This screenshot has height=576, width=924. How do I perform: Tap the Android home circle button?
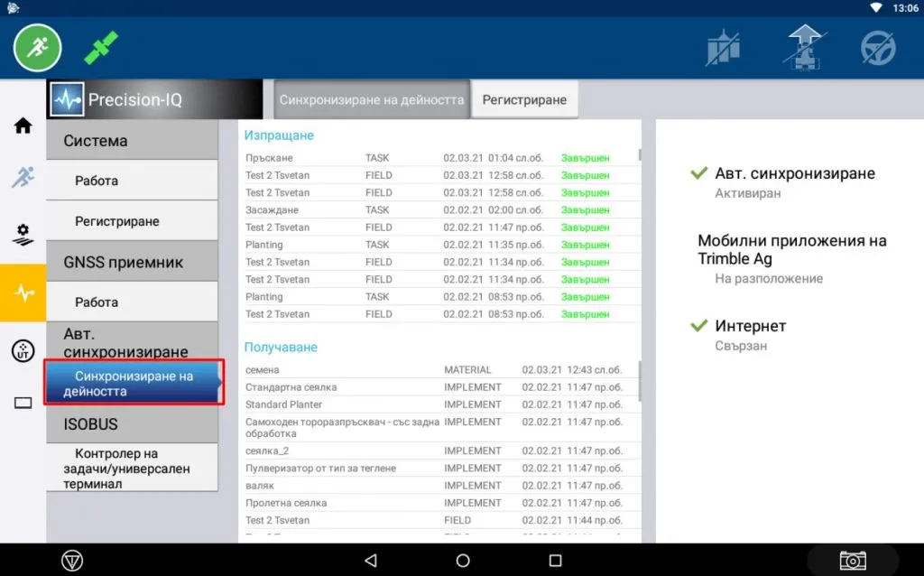[463, 560]
